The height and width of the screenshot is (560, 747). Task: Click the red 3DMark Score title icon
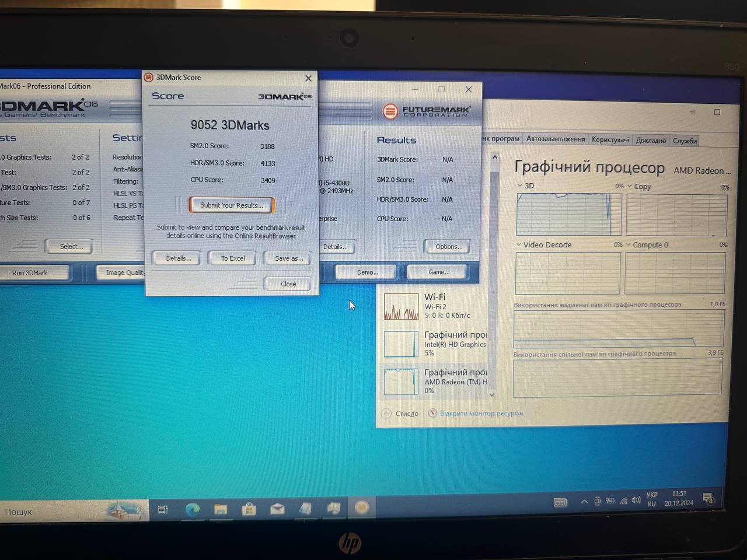tap(149, 78)
